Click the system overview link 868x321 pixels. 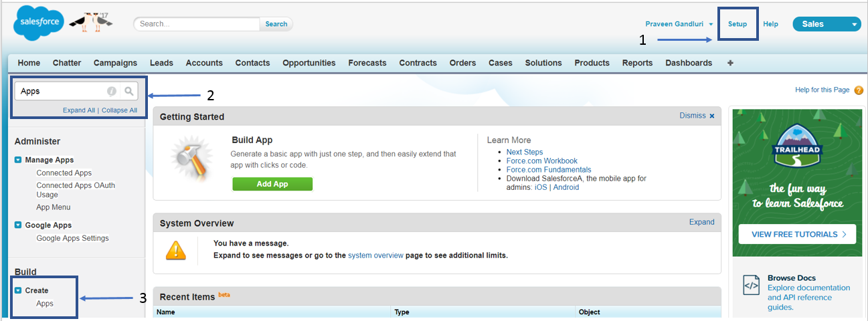click(x=375, y=255)
